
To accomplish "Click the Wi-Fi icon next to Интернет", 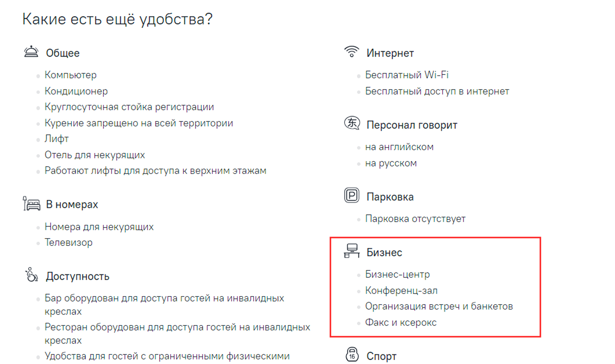I will tap(351, 52).
